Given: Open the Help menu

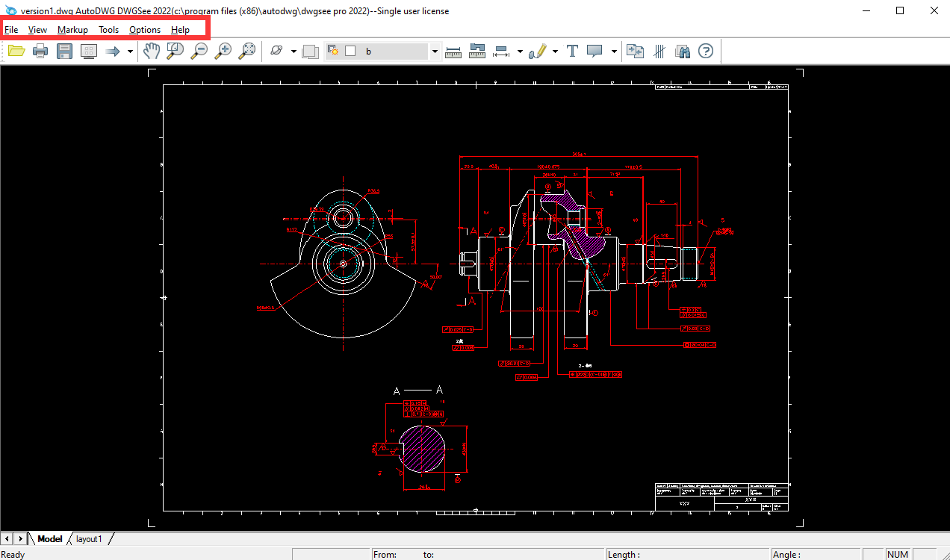Looking at the screenshot, I should point(180,30).
